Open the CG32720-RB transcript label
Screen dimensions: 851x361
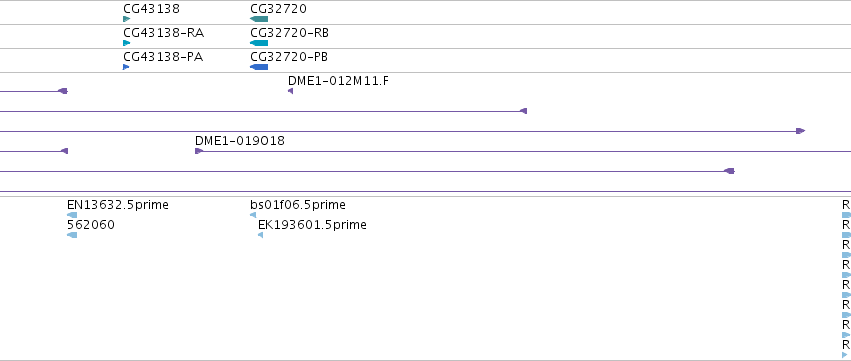click(289, 33)
